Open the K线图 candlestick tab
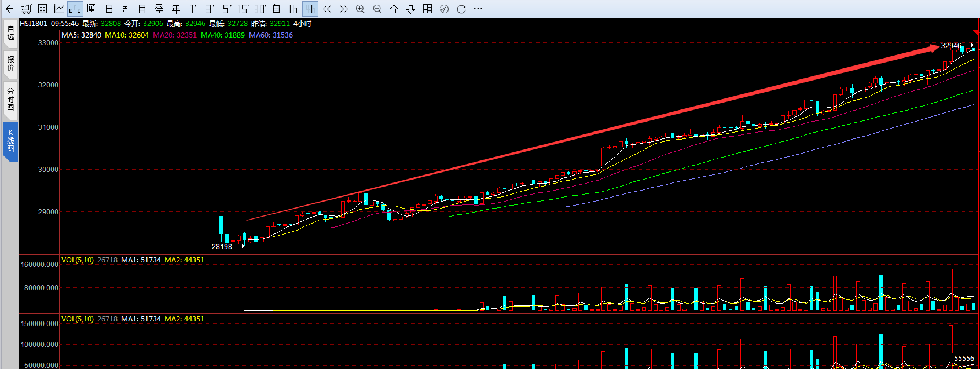 coord(10,141)
